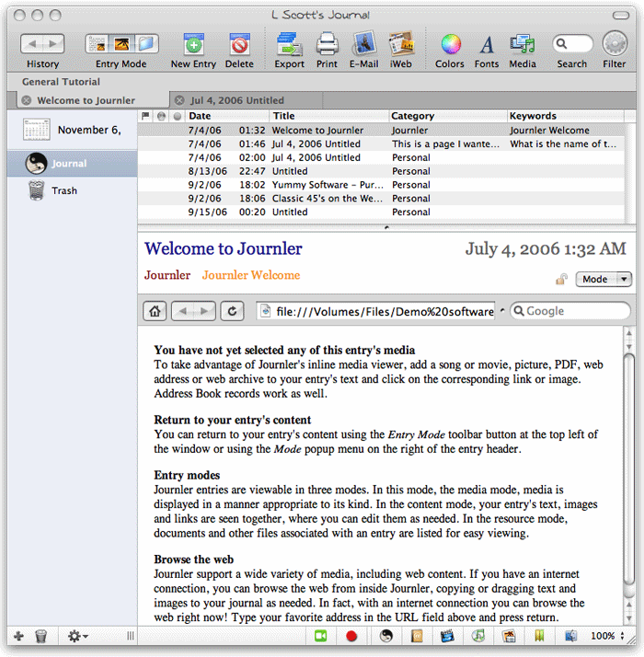This screenshot has height=657, width=644.
Task: Sort entries by the Keywords column
Action: point(565,116)
